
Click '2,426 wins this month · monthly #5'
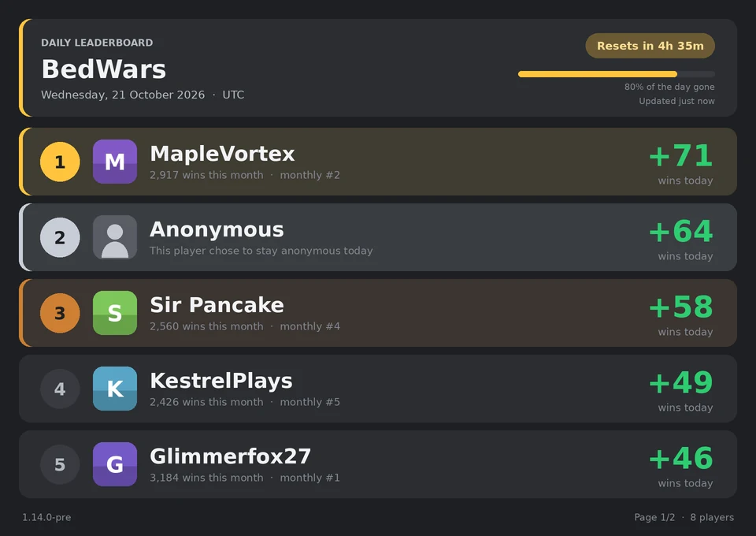point(245,402)
